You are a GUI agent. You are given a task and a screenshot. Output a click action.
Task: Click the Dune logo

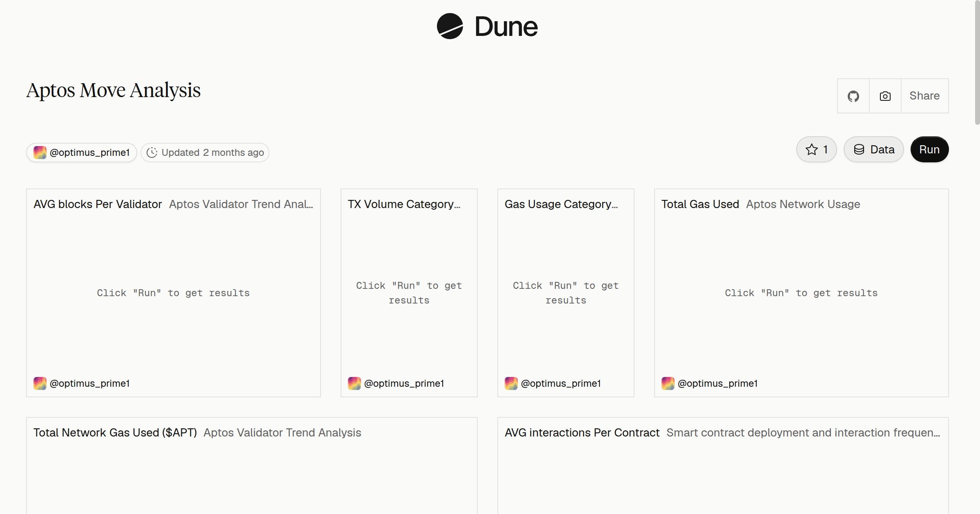[487, 27]
